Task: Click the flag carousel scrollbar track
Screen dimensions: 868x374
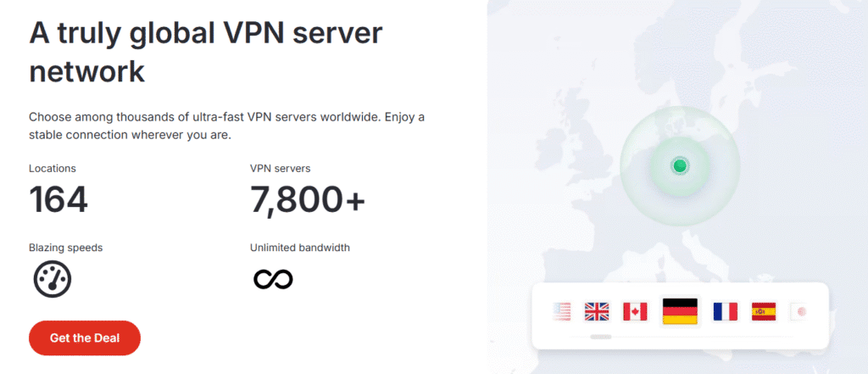Action: point(682,337)
